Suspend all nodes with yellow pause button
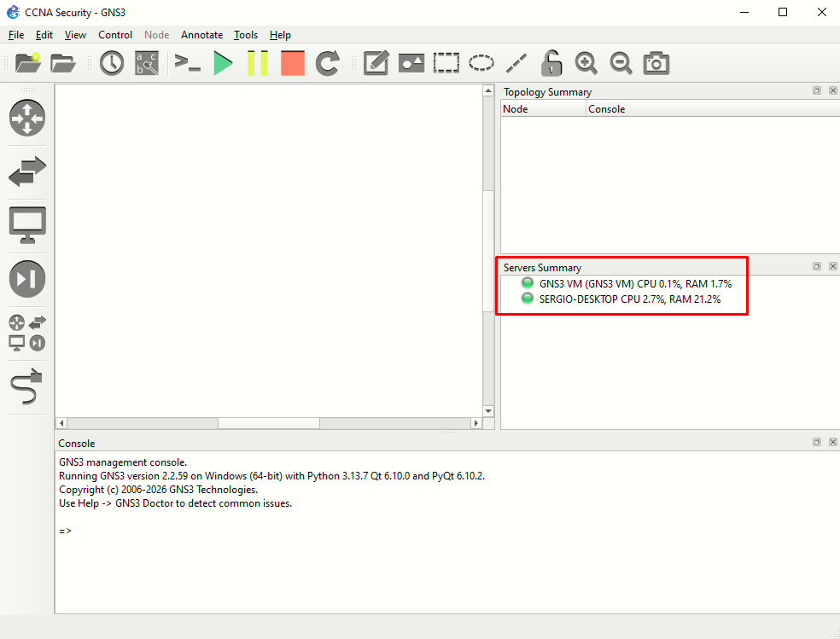The height and width of the screenshot is (639, 840). coord(258,63)
